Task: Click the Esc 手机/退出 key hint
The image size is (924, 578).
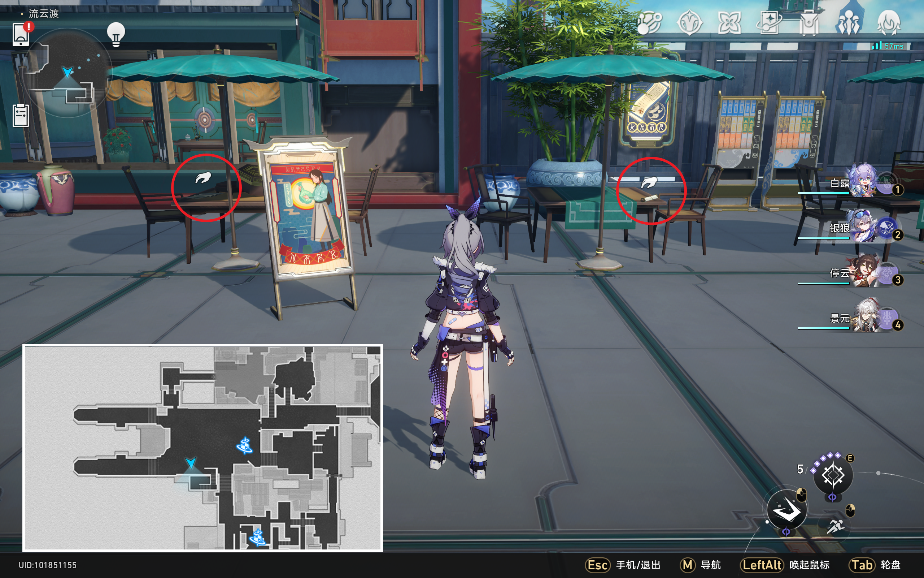Action: point(623,565)
